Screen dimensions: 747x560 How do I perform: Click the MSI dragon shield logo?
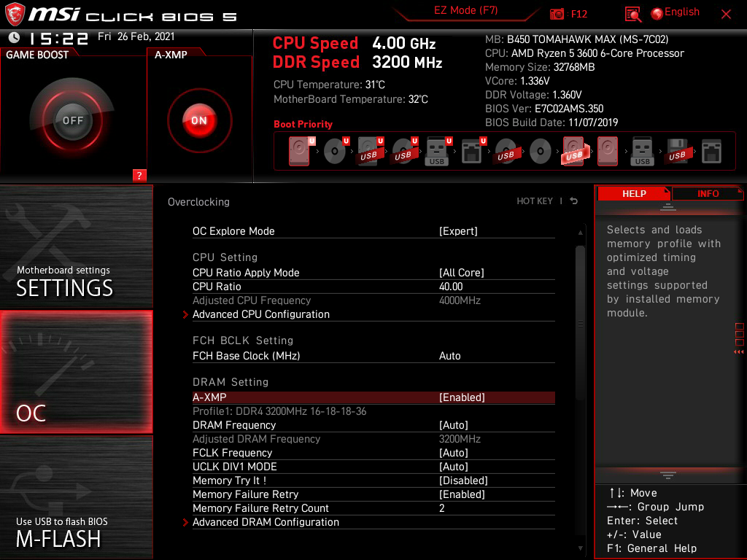pos(15,14)
